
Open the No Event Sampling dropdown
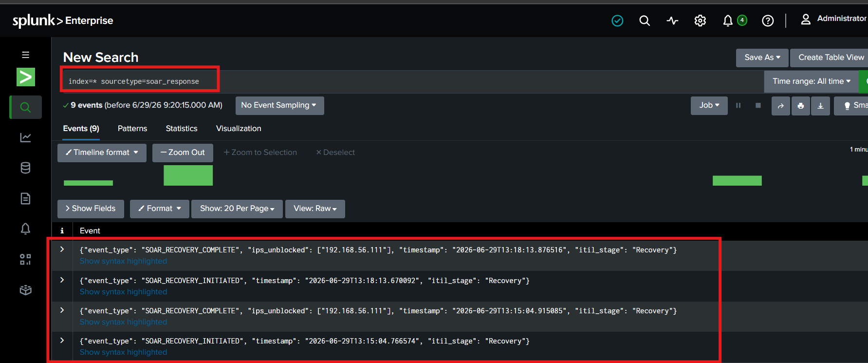pyautogui.click(x=279, y=105)
